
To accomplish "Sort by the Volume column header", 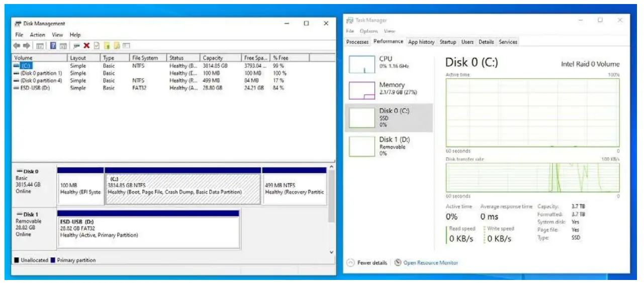I will (40, 58).
